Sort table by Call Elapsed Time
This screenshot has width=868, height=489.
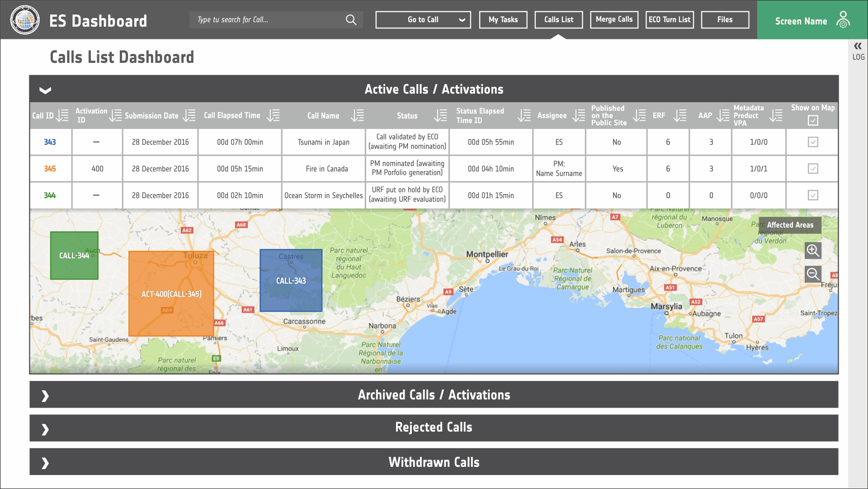point(273,115)
